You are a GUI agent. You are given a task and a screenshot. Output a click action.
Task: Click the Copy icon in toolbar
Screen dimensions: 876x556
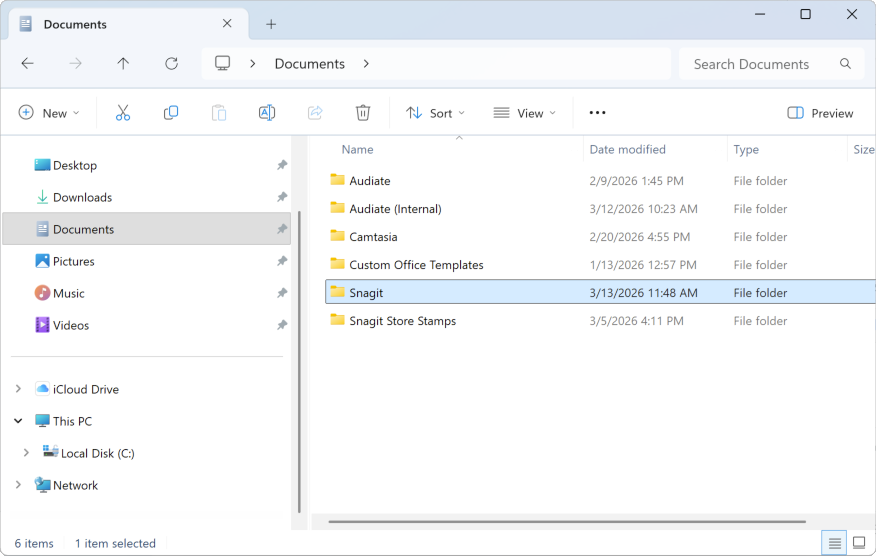click(171, 113)
